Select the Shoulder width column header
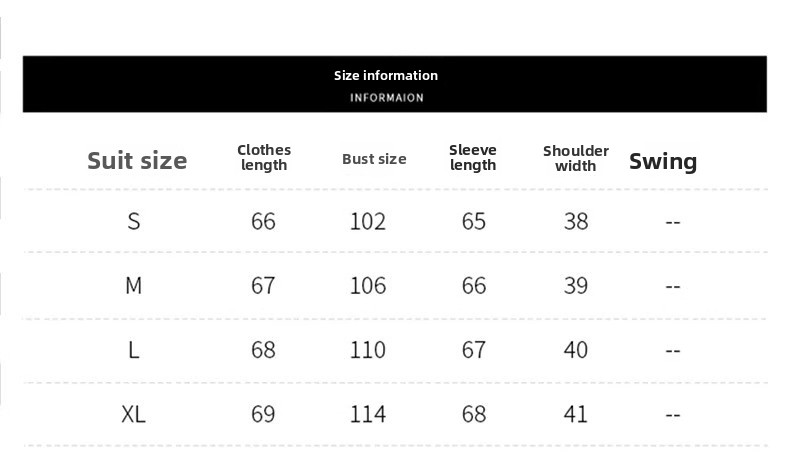Viewport: 790px width, 456px height. 576,158
